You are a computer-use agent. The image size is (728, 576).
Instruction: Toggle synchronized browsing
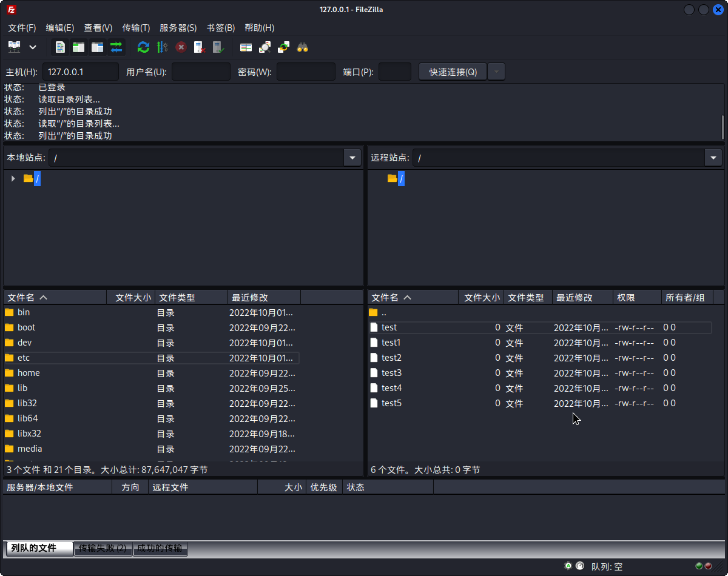click(x=283, y=47)
